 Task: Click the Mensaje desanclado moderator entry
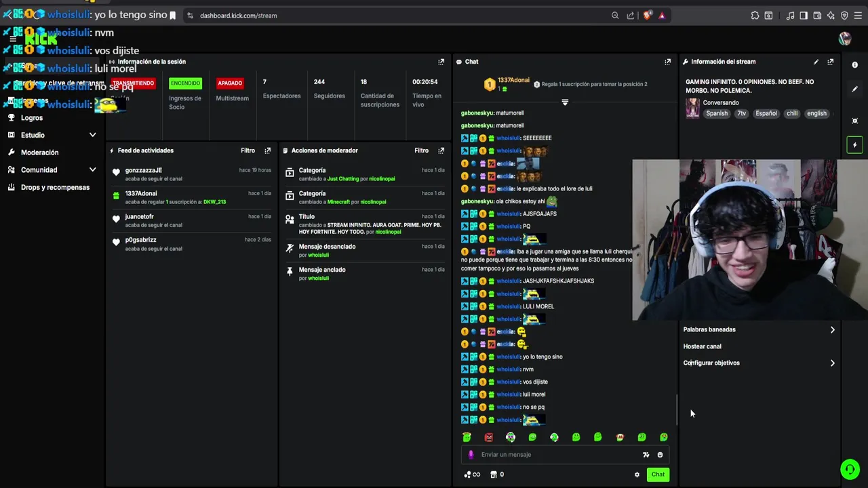coord(366,250)
